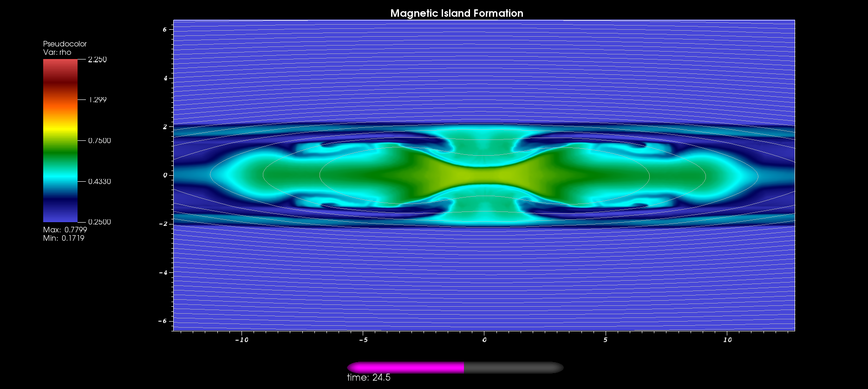Click the y-axis label 4
This screenshot has width=868, height=389.
click(x=165, y=78)
